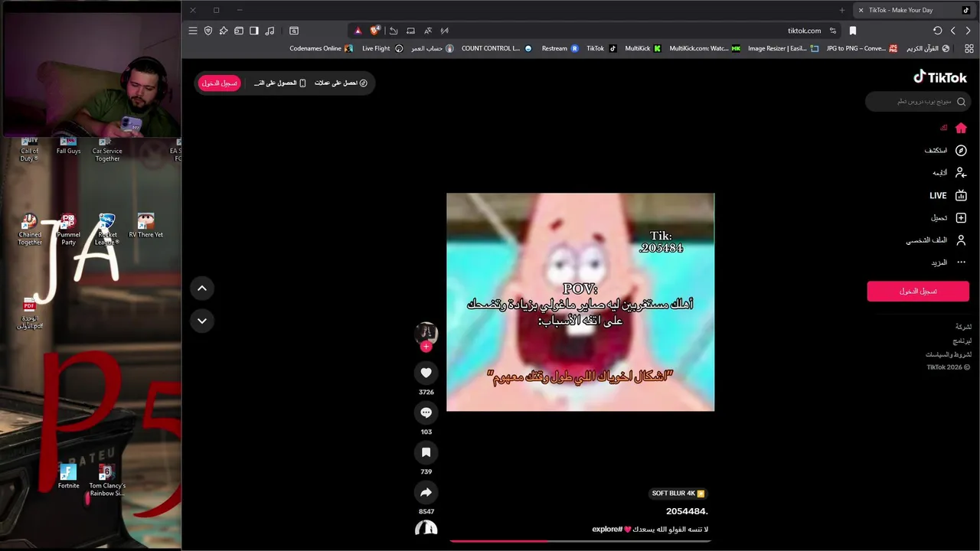This screenshot has height=551, width=980.
Task: Bookmark this page with the address bar bookmark icon
Action: click(x=853, y=31)
